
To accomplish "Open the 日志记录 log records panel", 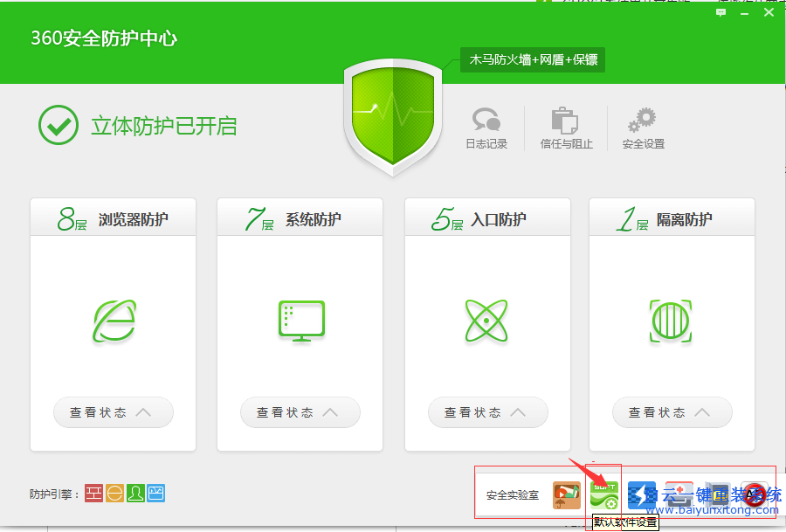I will 486,127.
